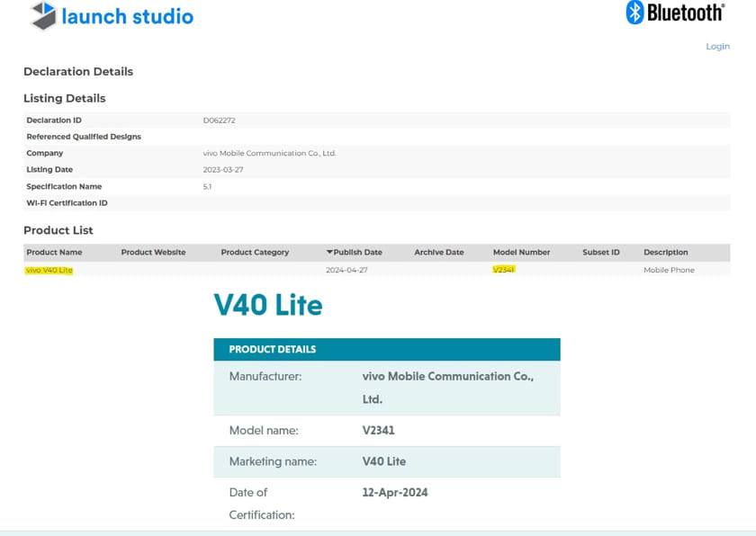Select the vivo V40 Lite product name
Screen dimensions: 756x536
click(49, 270)
